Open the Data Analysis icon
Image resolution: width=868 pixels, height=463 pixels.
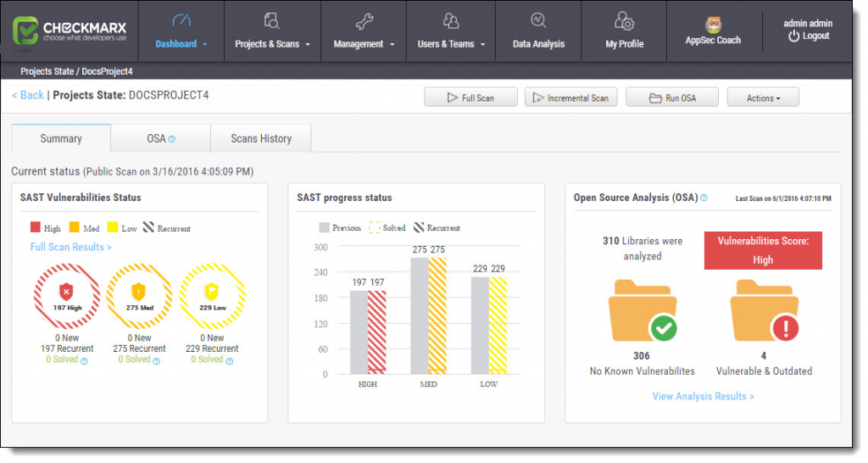pos(538,22)
